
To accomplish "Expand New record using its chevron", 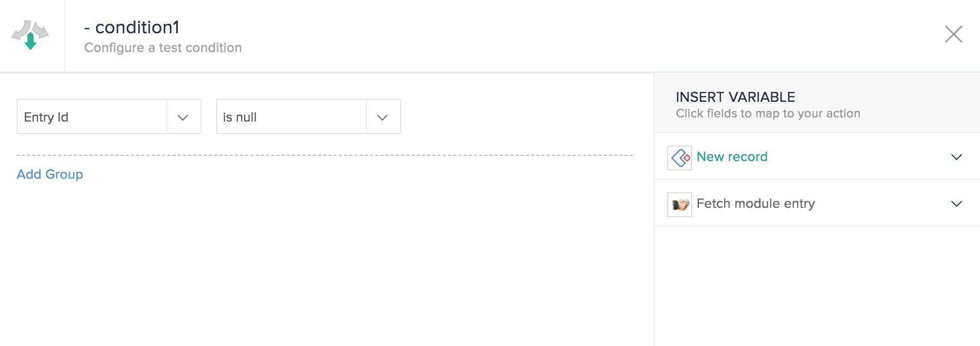I will 956,157.
